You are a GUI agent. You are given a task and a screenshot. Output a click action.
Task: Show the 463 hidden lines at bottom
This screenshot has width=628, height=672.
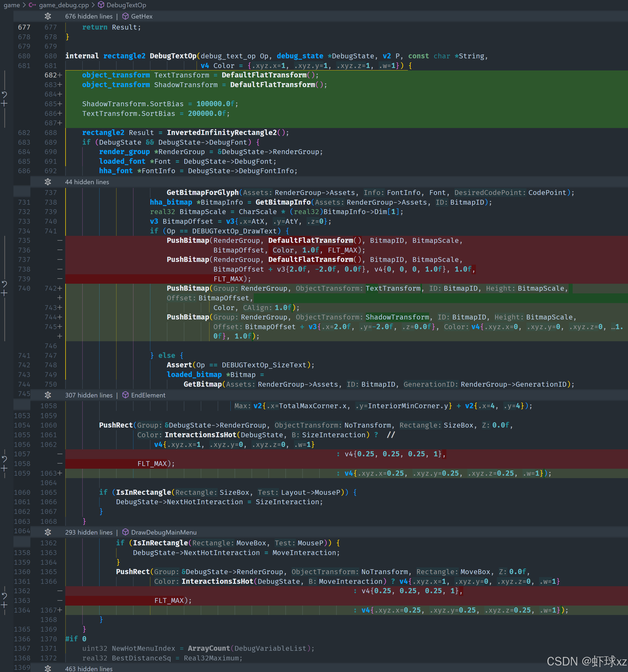coord(48,668)
